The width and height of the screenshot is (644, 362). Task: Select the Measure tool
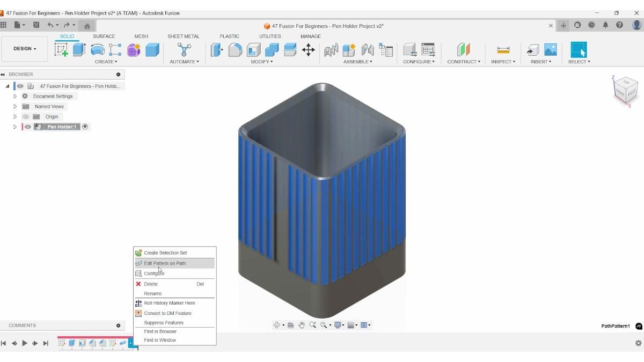point(503,50)
